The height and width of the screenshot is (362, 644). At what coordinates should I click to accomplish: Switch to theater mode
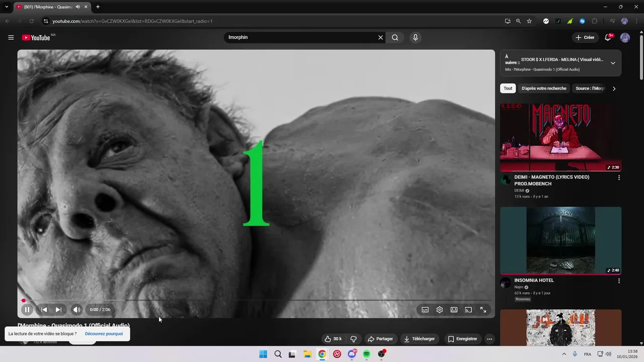pyautogui.click(x=454, y=310)
